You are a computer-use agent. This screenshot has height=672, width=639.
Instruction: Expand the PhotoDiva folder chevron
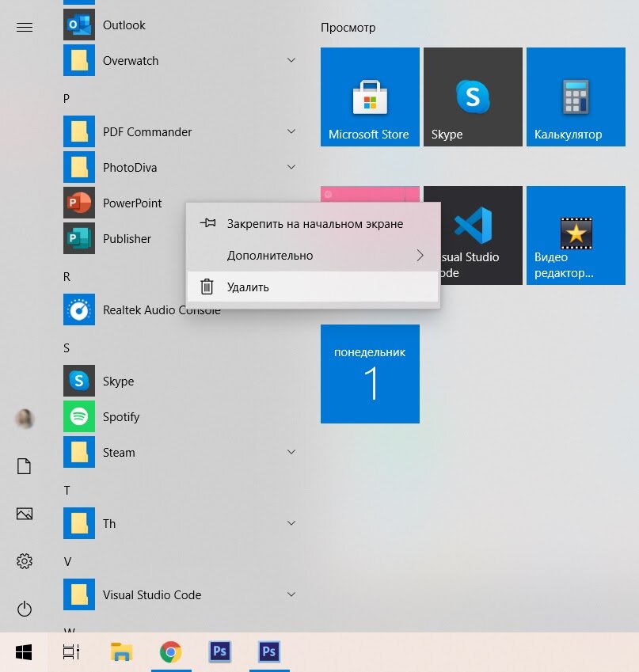(291, 167)
